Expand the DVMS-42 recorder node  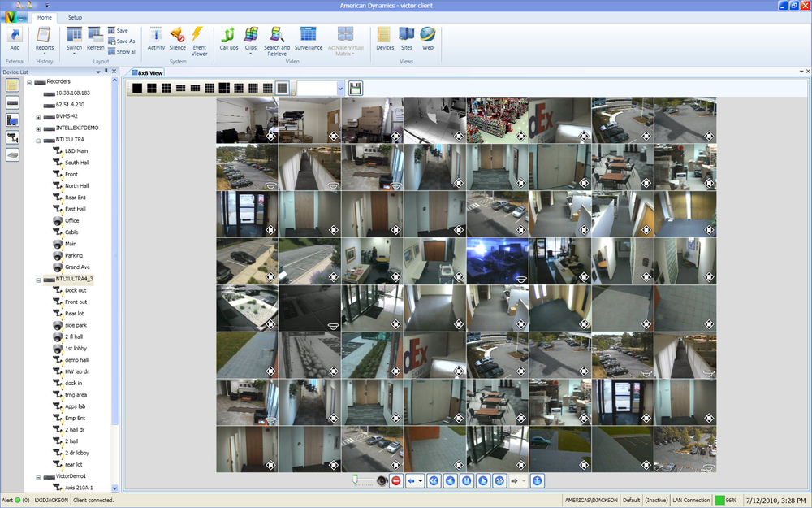[38, 116]
